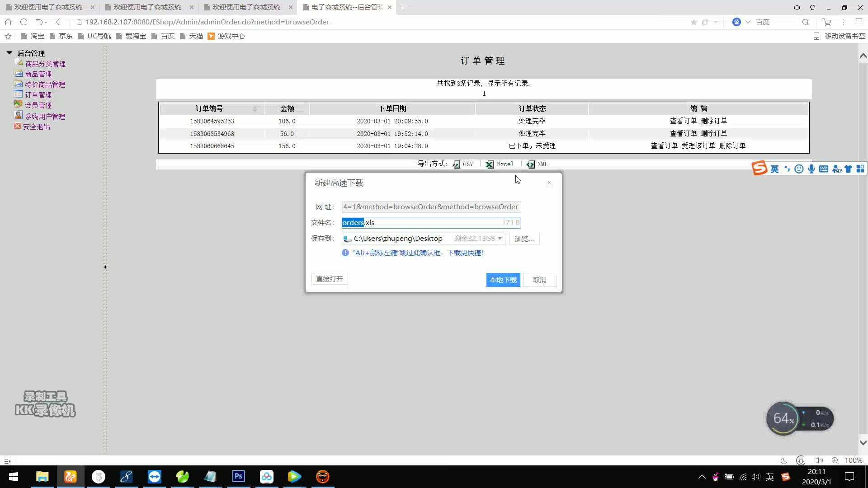This screenshot has width=868, height=488.
Task: Open 系统用户管理 in sidebar
Action: coord(45,116)
